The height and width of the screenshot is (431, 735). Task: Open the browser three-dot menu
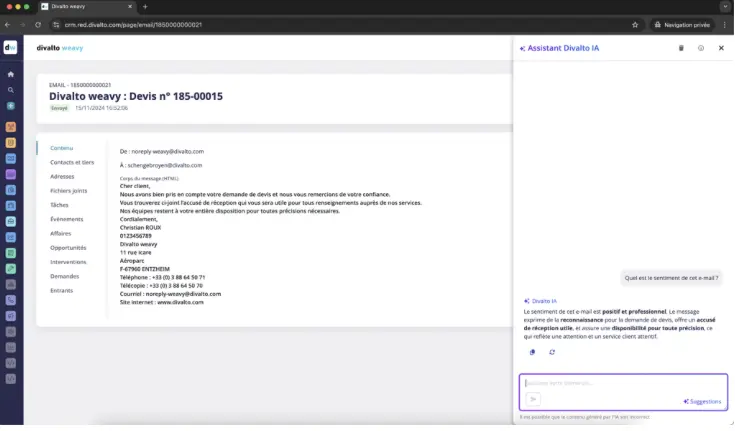[725, 24]
